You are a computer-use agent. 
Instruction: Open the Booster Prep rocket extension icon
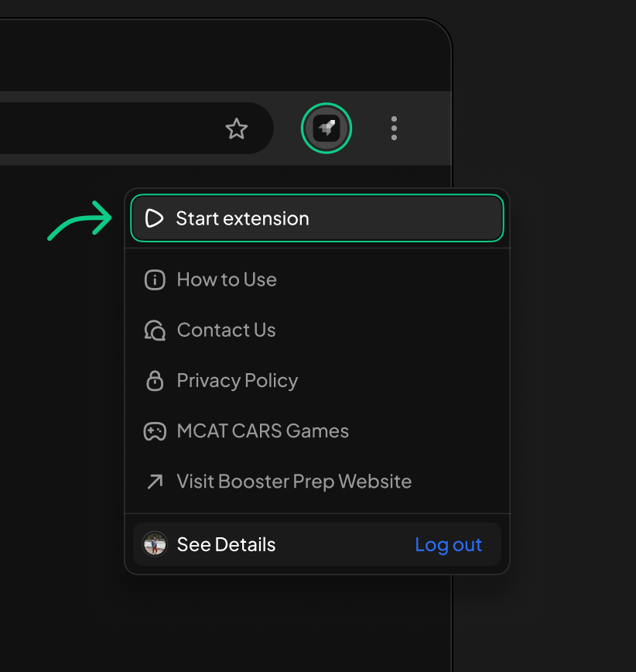click(x=327, y=129)
